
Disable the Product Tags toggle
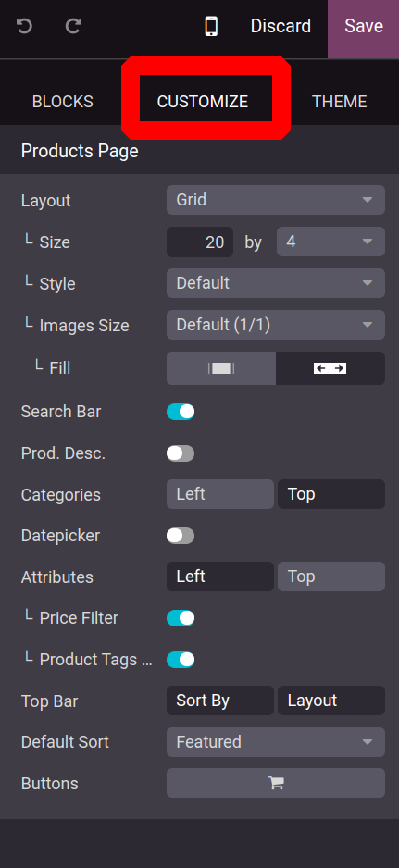pos(181,660)
